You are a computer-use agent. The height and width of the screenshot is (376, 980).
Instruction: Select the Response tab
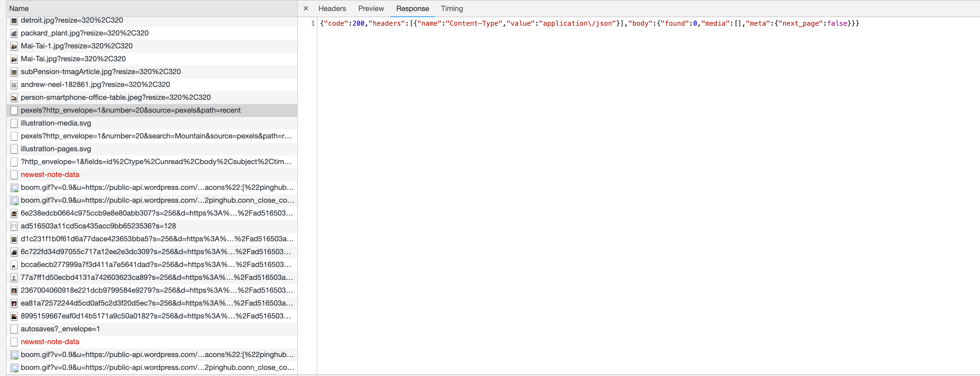412,8
